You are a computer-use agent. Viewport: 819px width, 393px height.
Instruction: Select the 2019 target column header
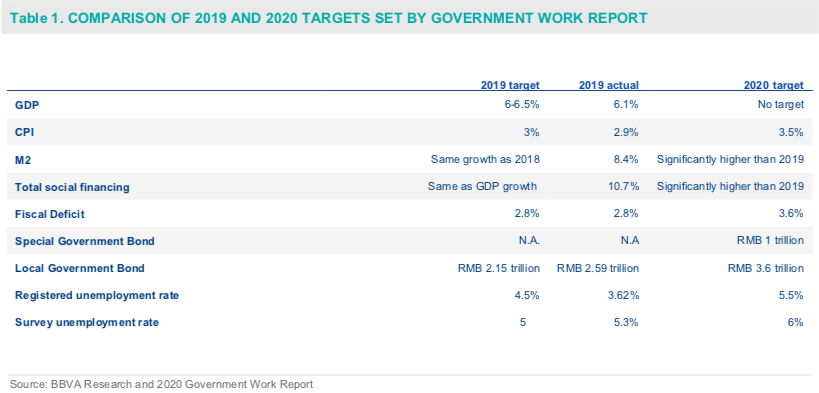click(x=510, y=85)
